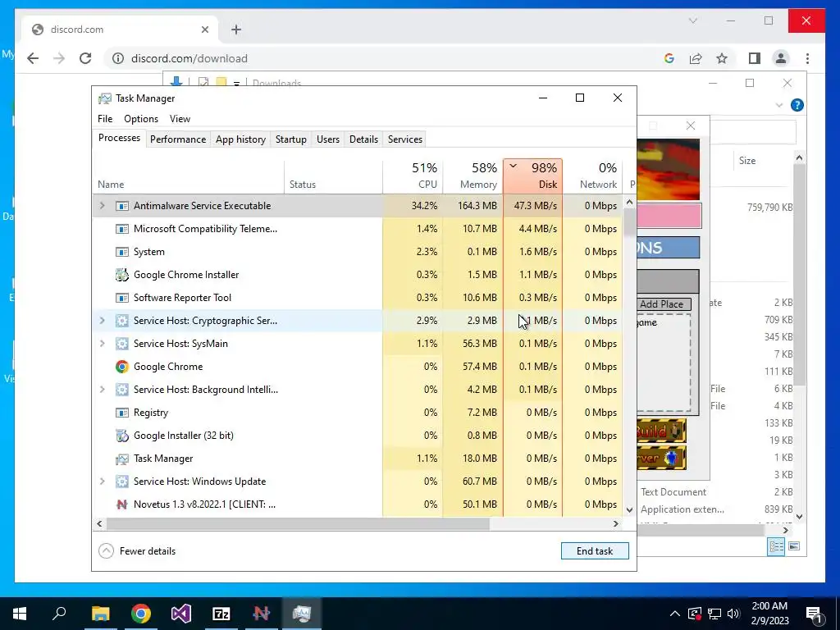840x630 pixels.
Task: Open Task Manager Options menu
Action: click(141, 119)
